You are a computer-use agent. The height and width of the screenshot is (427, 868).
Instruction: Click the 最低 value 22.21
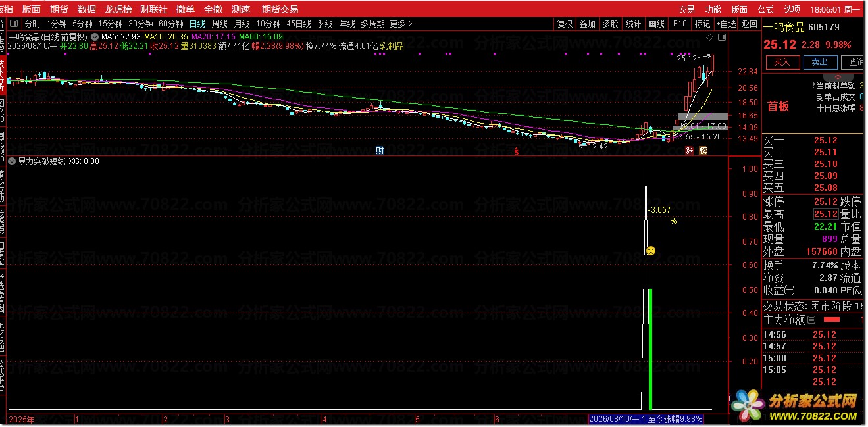tap(826, 227)
